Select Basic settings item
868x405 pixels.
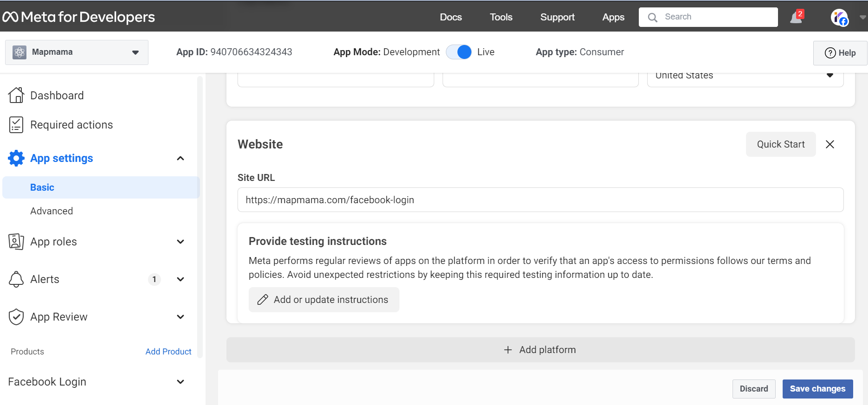click(x=101, y=187)
